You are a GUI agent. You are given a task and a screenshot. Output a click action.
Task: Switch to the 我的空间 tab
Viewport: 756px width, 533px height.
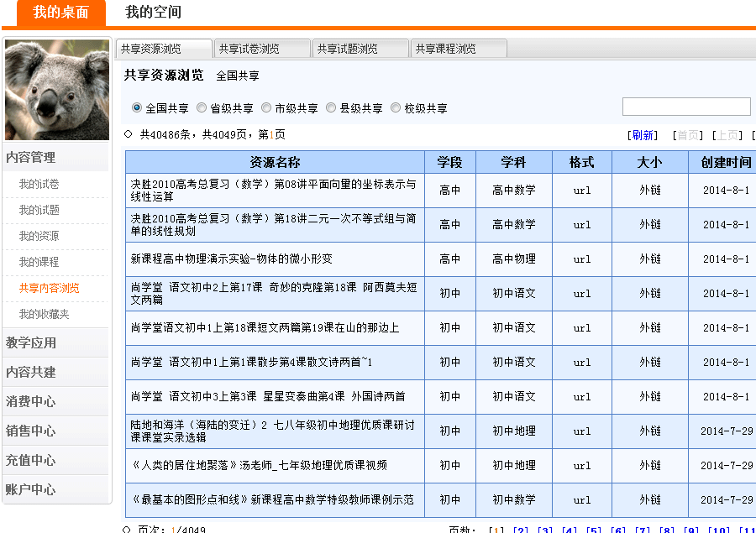[x=153, y=13]
